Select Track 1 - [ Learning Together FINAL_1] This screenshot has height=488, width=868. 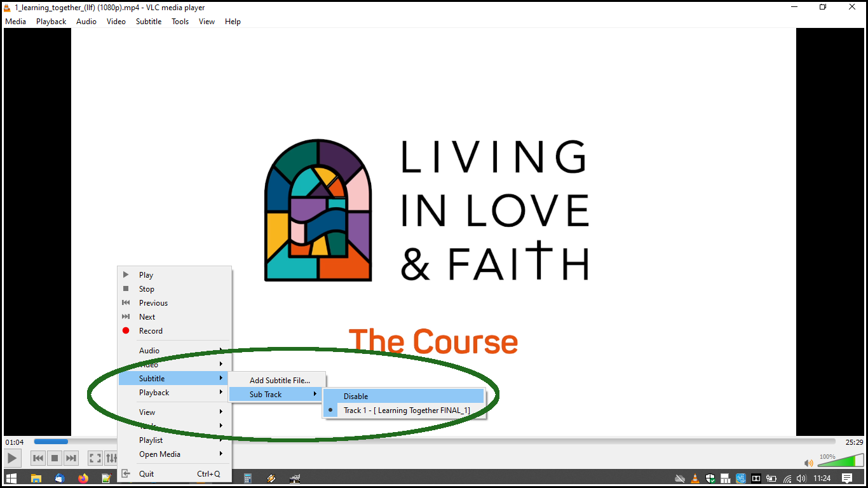(404, 410)
